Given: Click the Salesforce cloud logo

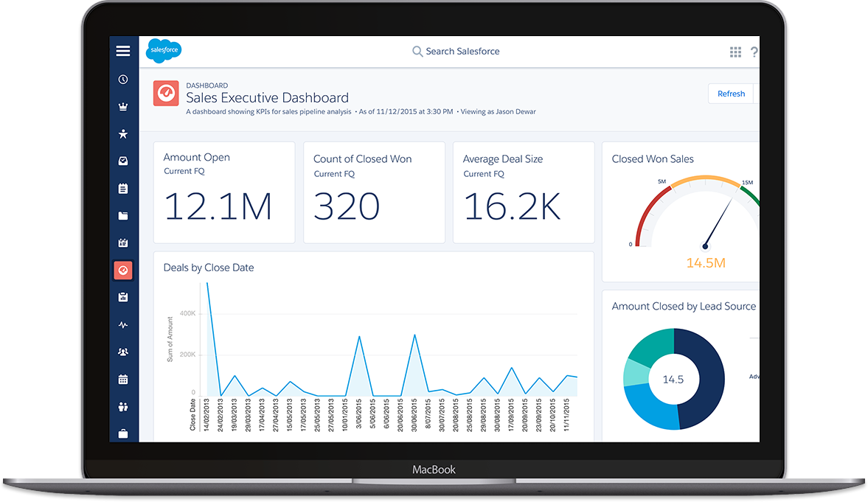Looking at the screenshot, I should tap(163, 51).
